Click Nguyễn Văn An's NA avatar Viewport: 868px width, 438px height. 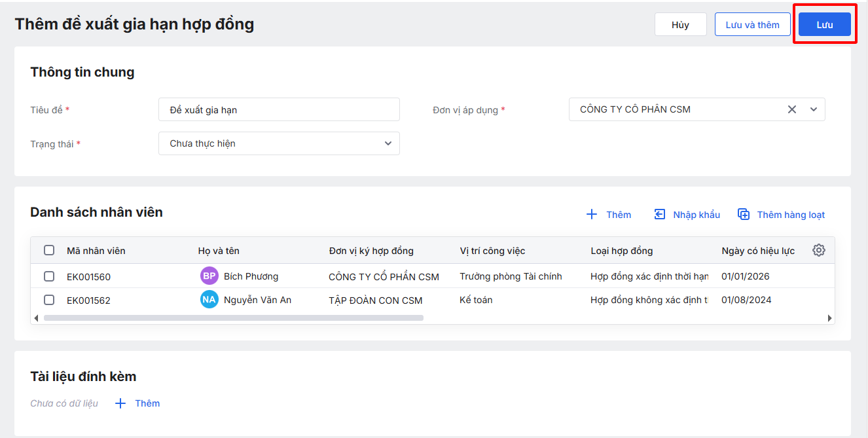pyautogui.click(x=209, y=300)
